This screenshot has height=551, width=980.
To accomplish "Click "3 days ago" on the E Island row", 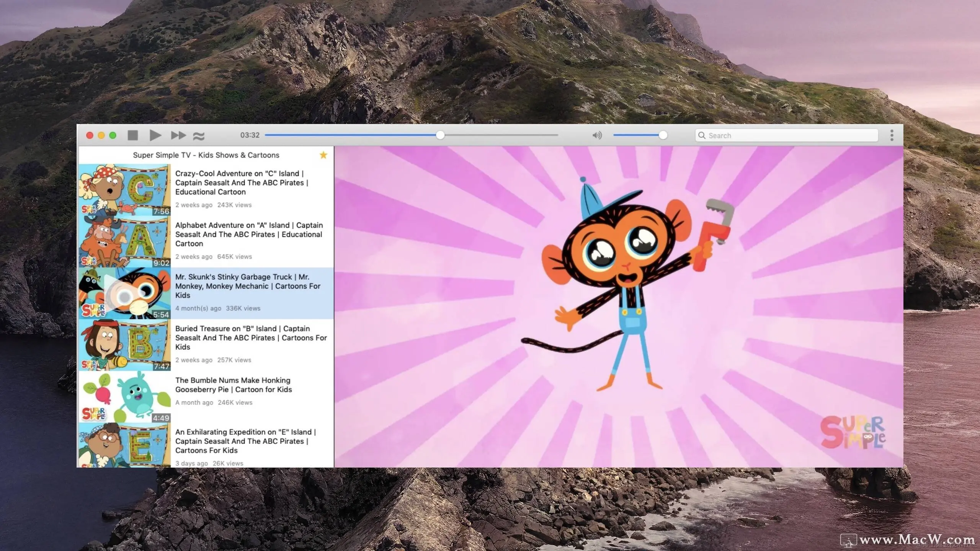I will click(x=191, y=463).
